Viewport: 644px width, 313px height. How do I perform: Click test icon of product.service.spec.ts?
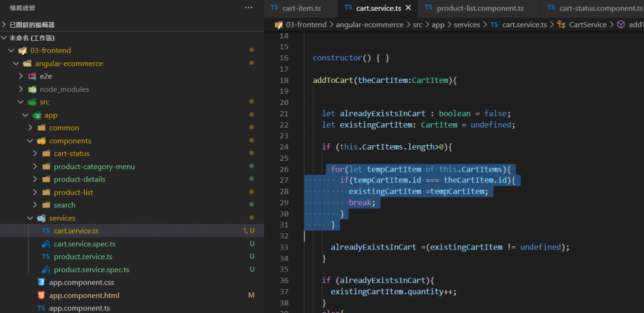[46, 270]
